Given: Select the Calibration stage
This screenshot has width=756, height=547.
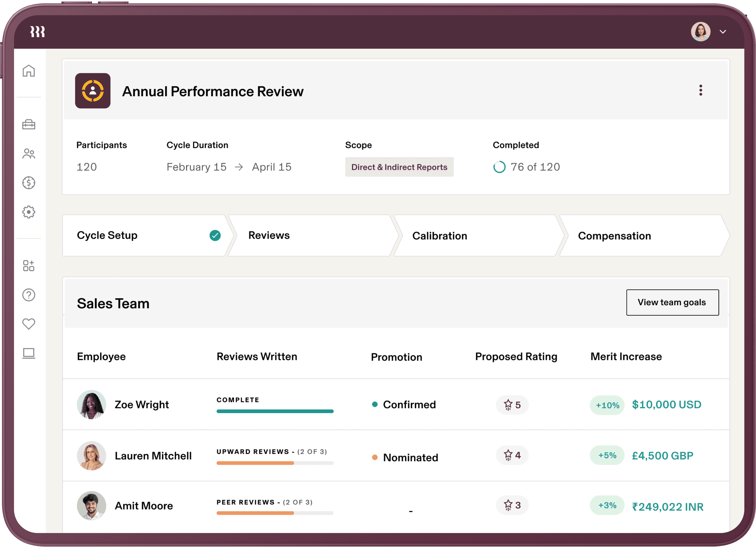Looking at the screenshot, I should pos(440,236).
